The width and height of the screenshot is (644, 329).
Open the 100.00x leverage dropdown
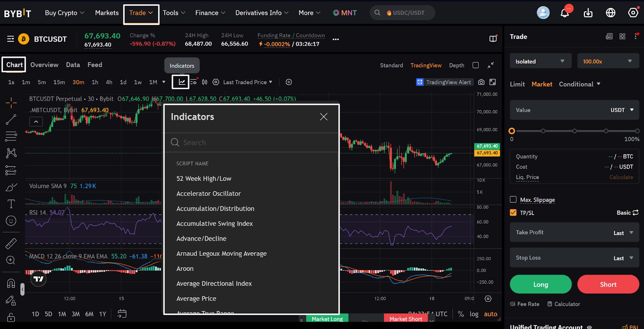(x=608, y=61)
